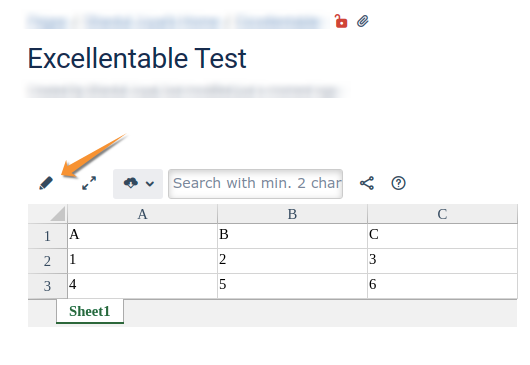Expand the download dropdown chevron
This screenshot has height=365, width=530.
click(x=150, y=184)
